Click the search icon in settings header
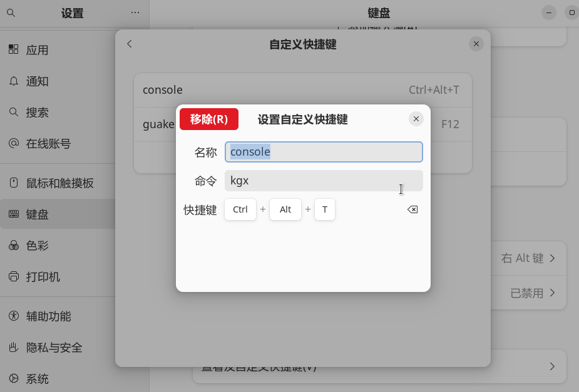Screen dimensions: 579x392 11,13
